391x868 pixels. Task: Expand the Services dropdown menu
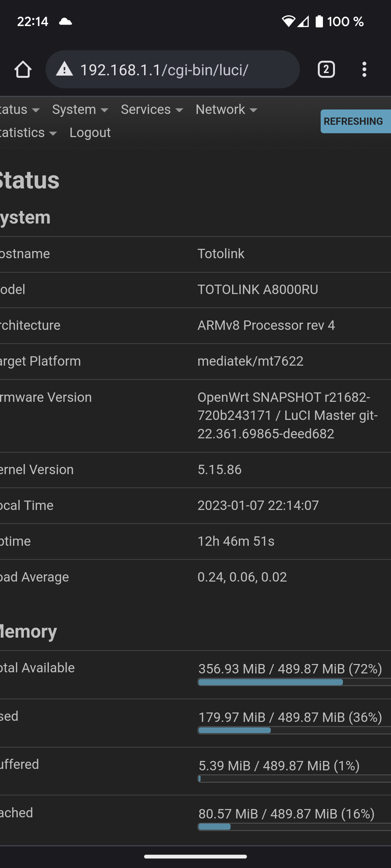152,110
